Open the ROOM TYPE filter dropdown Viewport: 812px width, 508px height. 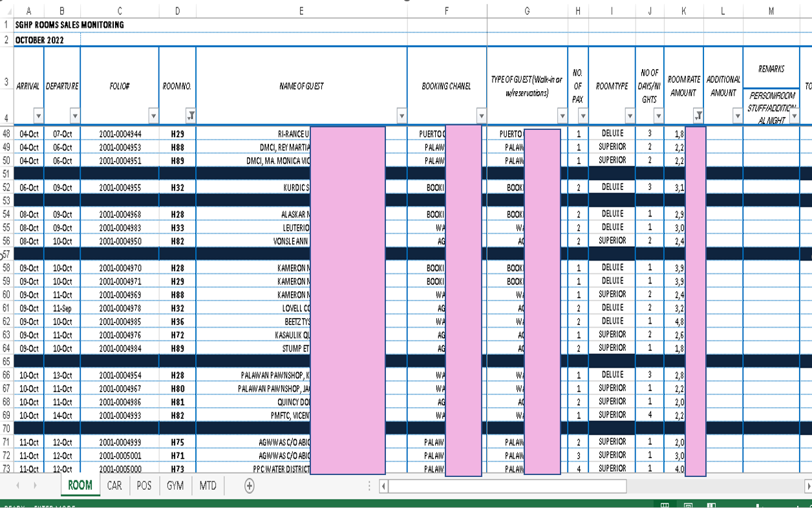tap(630, 116)
